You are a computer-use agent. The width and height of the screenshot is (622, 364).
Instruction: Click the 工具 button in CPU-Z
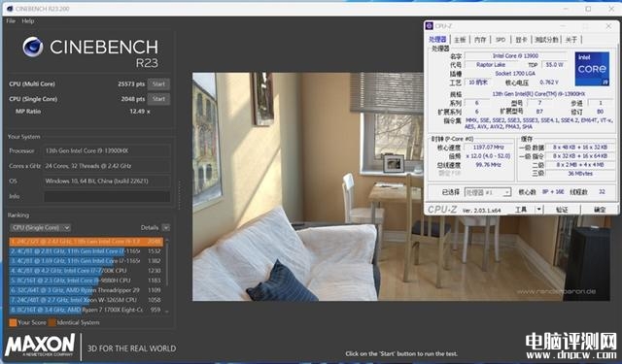pos(521,210)
